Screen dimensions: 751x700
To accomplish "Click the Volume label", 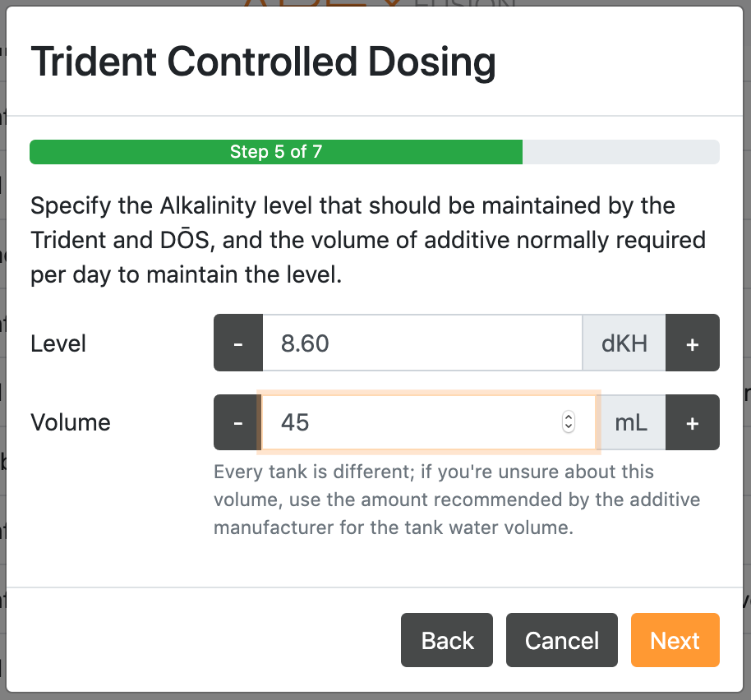I will point(71,422).
